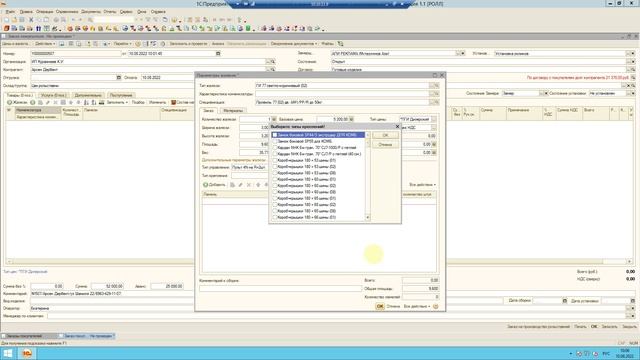The image size is (640, 360).
Task: Open the selection button of Тип жалюзи field
Action: click(432, 86)
